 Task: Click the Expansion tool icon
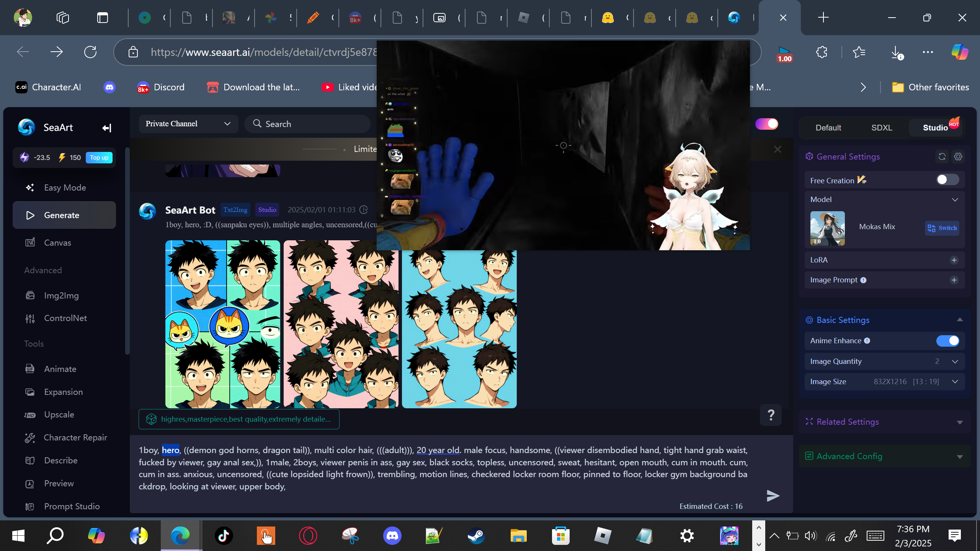pyautogui.click(x=30, y=392)
